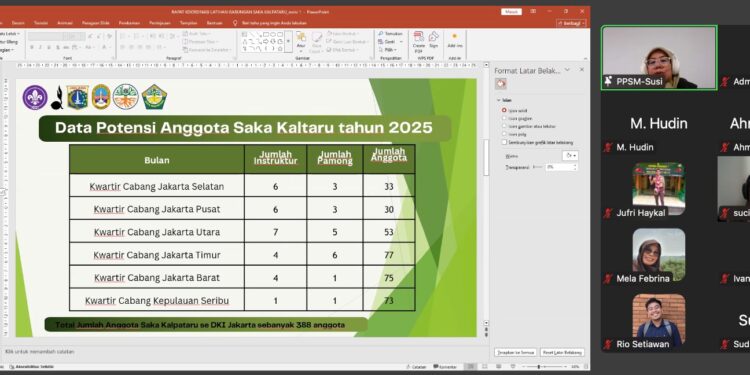Open the Atur arrange menu
750x375 pixels.
point(301,42)
